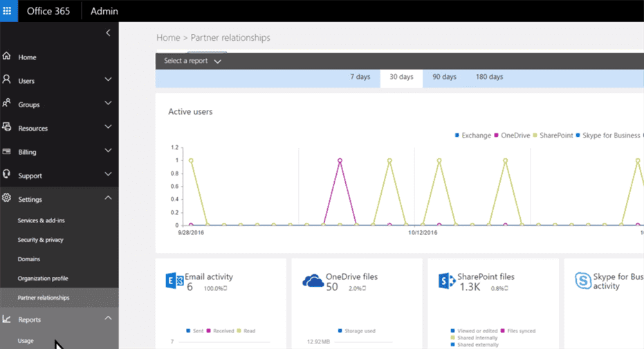The image size is (644, 349).
Task: Toggle Sent legend swatch on Email card
Action: (188, 330)
